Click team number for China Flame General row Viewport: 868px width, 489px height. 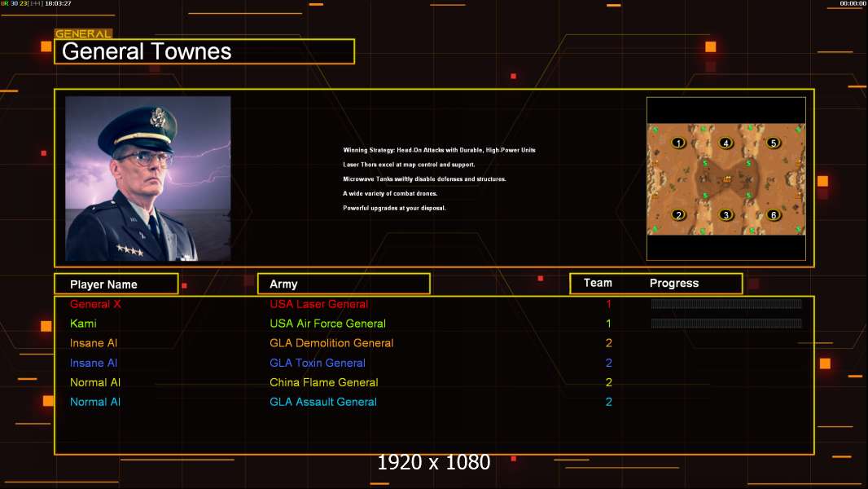(x=608, y=382)
